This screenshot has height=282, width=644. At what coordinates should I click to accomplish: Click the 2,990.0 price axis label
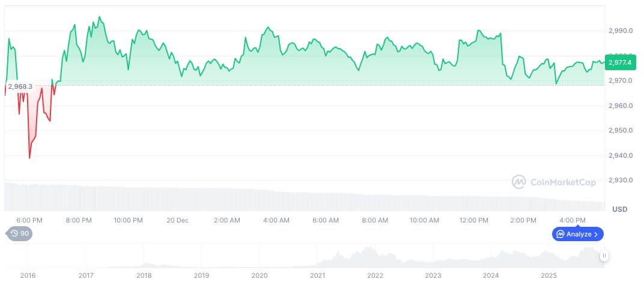tap(620, 31)
